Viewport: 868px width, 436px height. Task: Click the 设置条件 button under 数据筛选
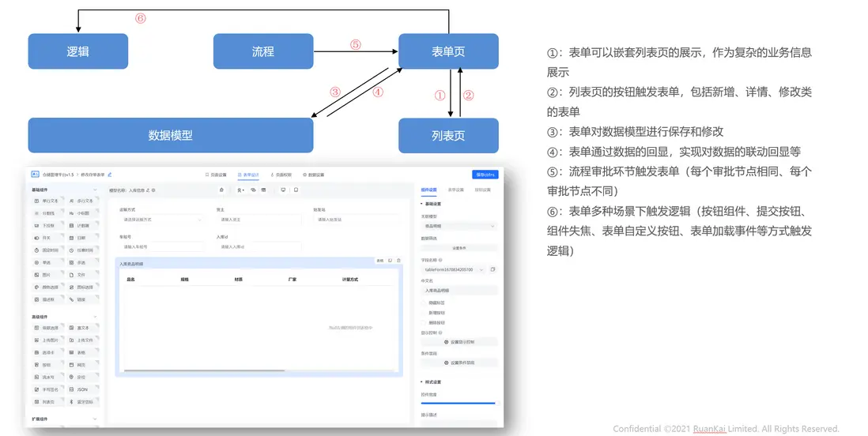[459, 248]
